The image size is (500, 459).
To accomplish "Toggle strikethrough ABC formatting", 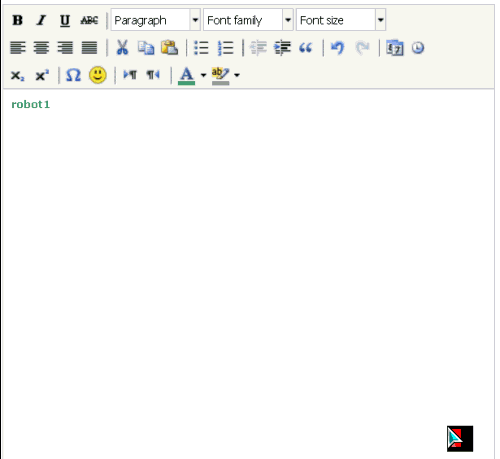I will [x=89, y=20].
